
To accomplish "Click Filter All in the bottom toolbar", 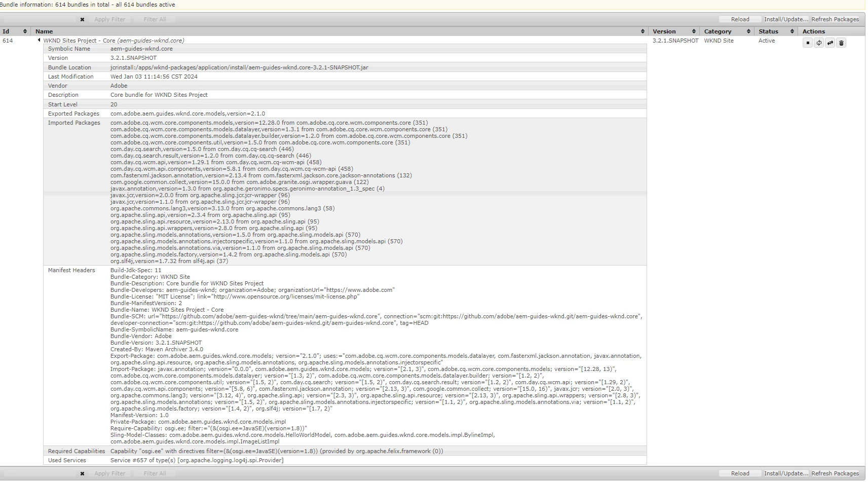I will (x=155, y=473).
